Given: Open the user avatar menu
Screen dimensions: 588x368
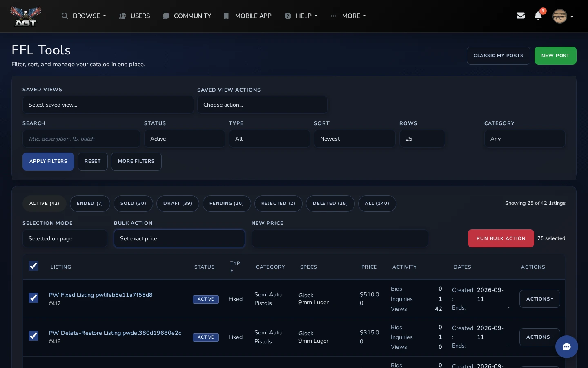Looking at the screenshot, I should pyautogui.click(x=563, y=16).
